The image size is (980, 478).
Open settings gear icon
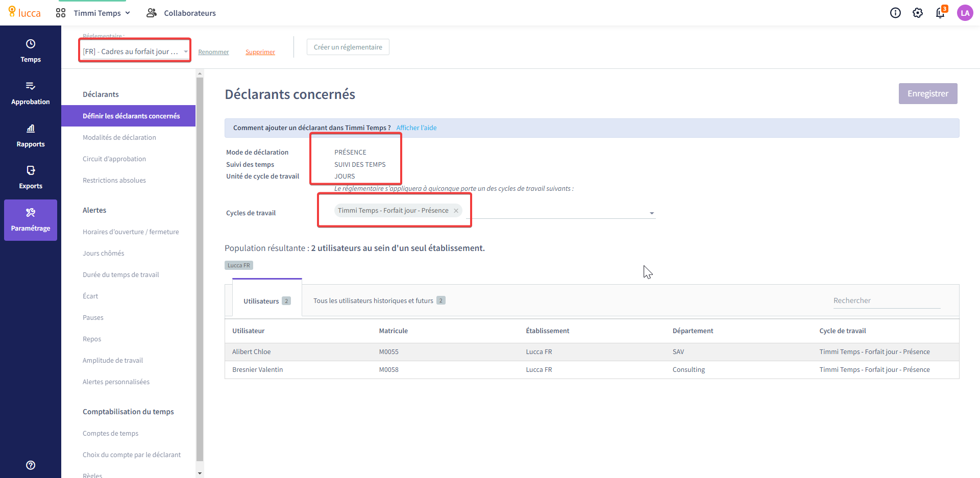(918, 13)
